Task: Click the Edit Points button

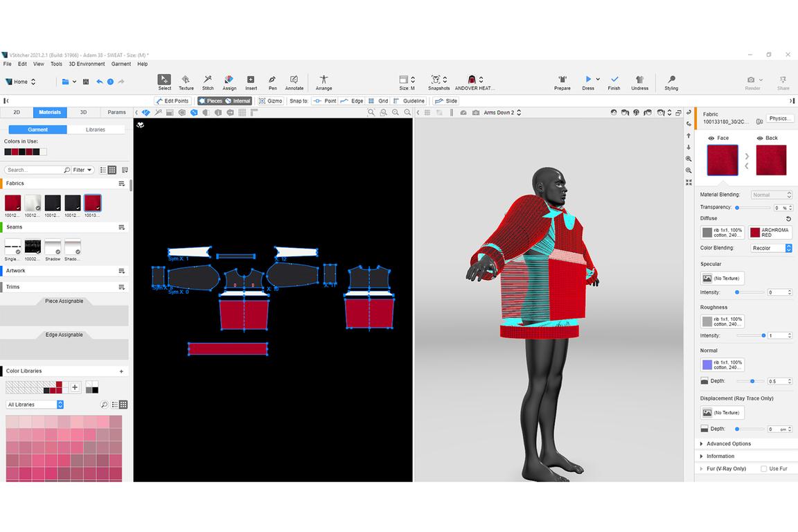Action: coord(172,101)
